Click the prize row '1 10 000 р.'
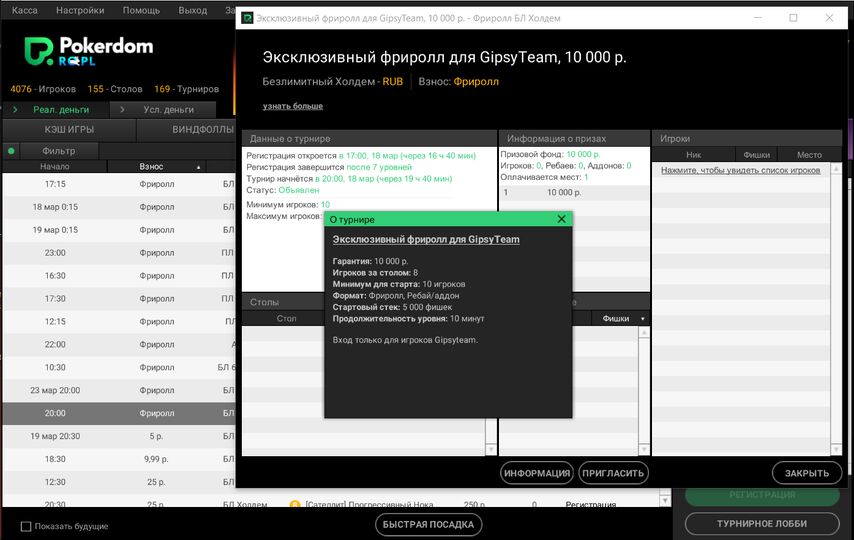The image size is (854, 540). coord(574,192)
